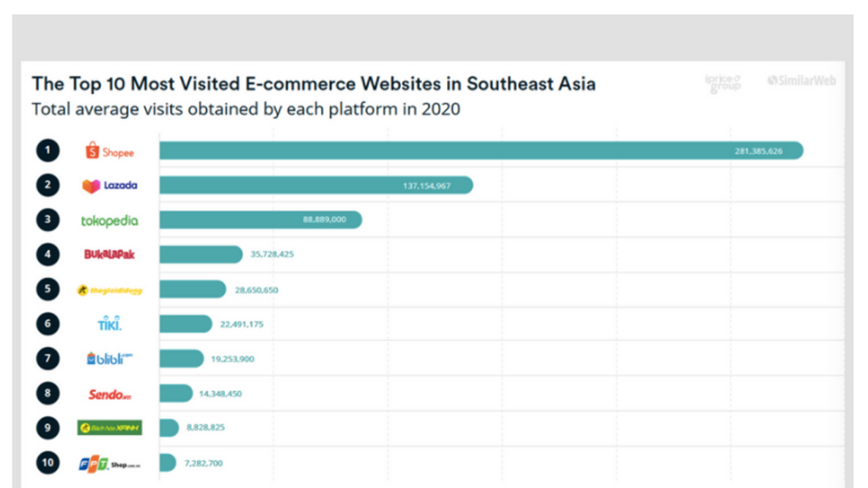Click the Bach hoa Xanh bar

coord(169,428)
